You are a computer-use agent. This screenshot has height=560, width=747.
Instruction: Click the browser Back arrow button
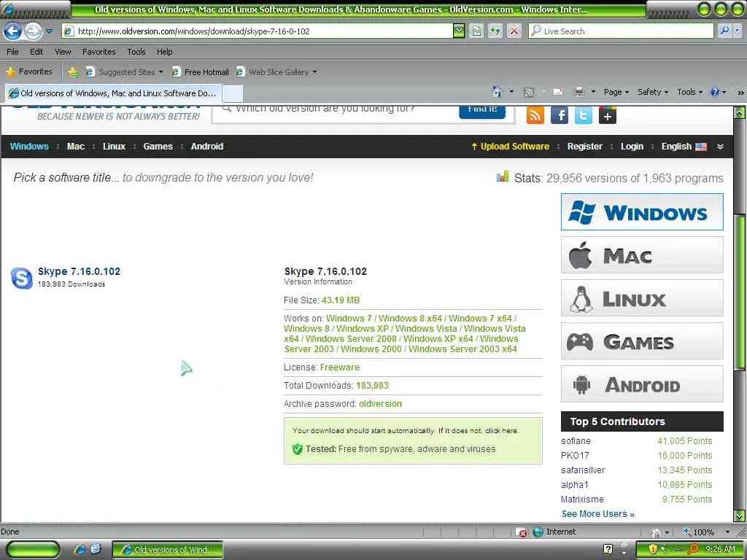click(13, 31)
